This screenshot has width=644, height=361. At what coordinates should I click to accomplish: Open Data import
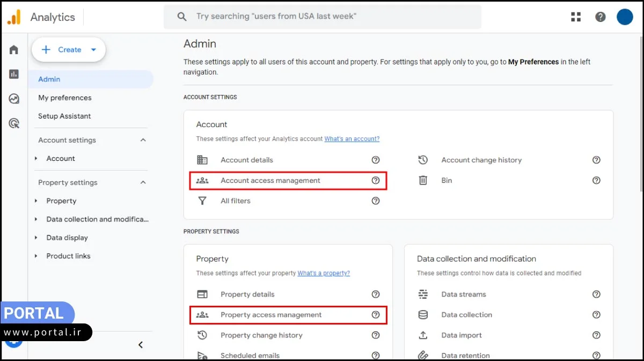(462, 335)
